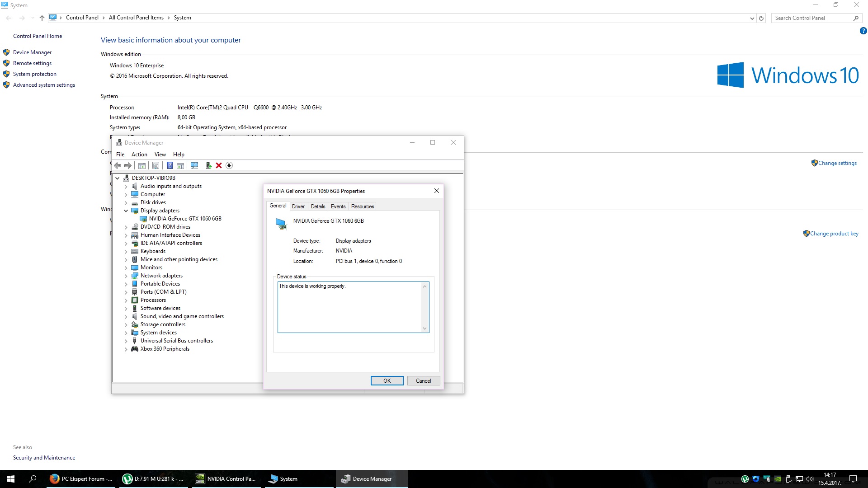Click the Help toolbar icon in Device Manager
Image resolution: width=868 pixels, height=488 pixels.
click(x=170, y=165)
